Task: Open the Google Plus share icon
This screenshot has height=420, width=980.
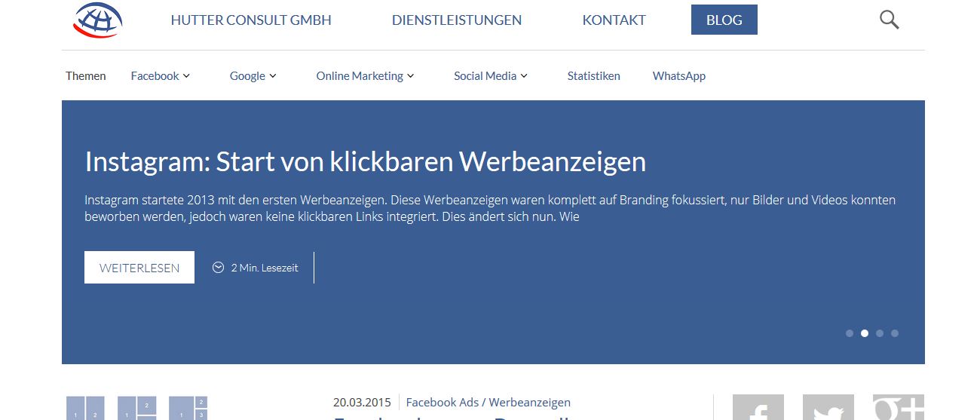Action: (899, 407)
